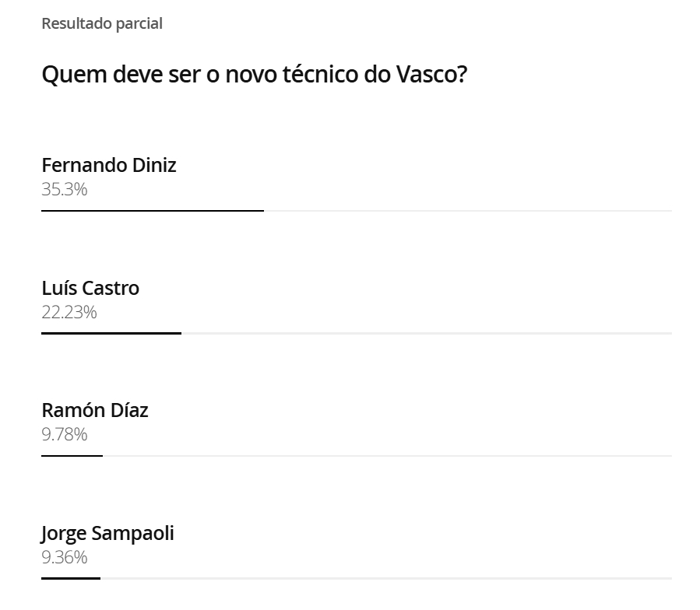Click the 9.36% result percentage
700x610 pixels.
65,557
